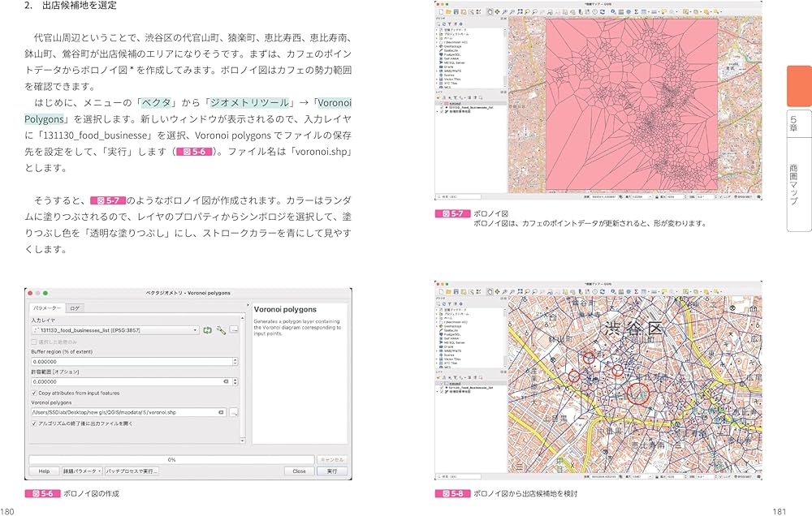The height and width of the screenshot is (516, 812).
Task: Select the パラメーター tab
Action: (47, 308)
